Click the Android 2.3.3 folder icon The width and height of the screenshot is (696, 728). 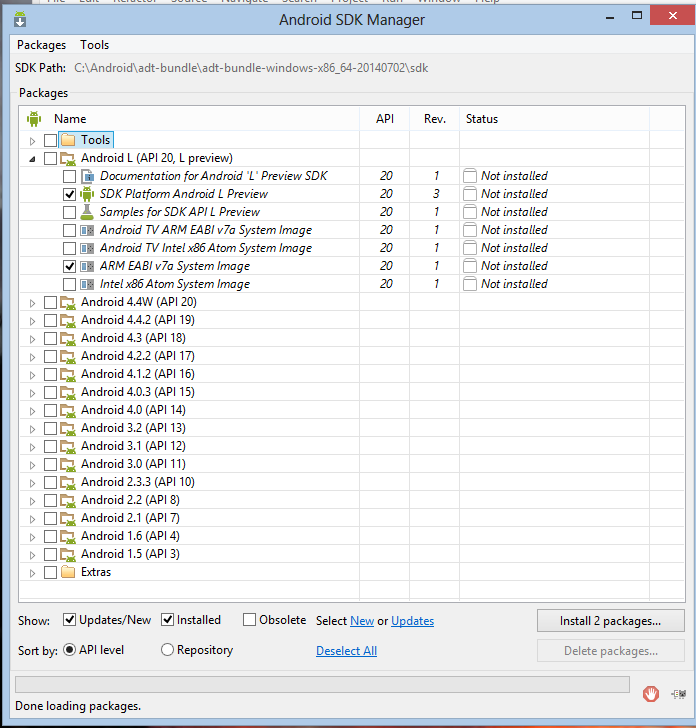click(68, 482)
